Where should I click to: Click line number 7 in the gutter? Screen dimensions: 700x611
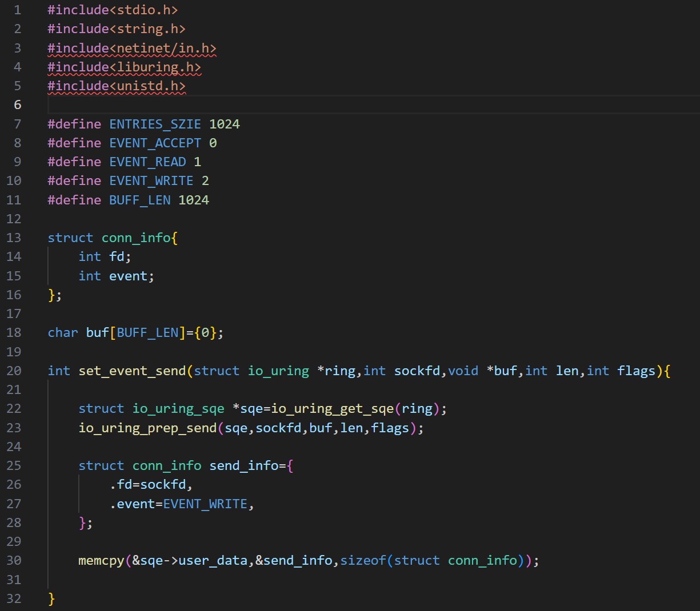click(x=17, y=124)
